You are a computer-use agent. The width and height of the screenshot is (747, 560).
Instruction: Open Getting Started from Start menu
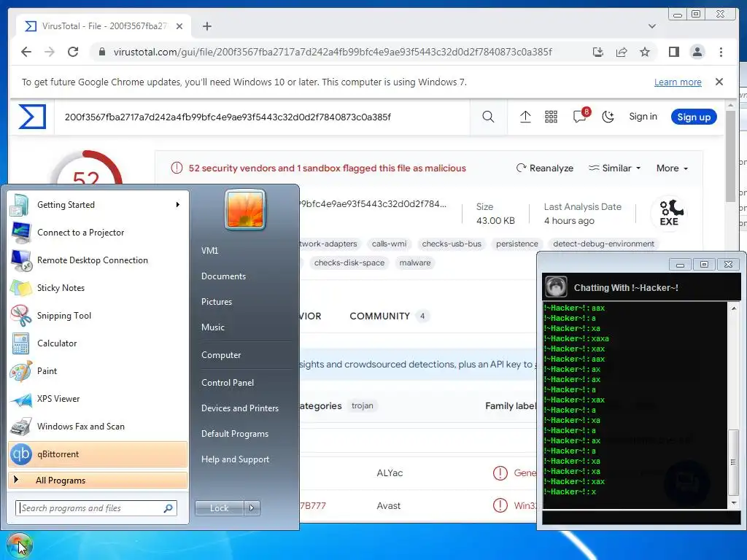98,205
